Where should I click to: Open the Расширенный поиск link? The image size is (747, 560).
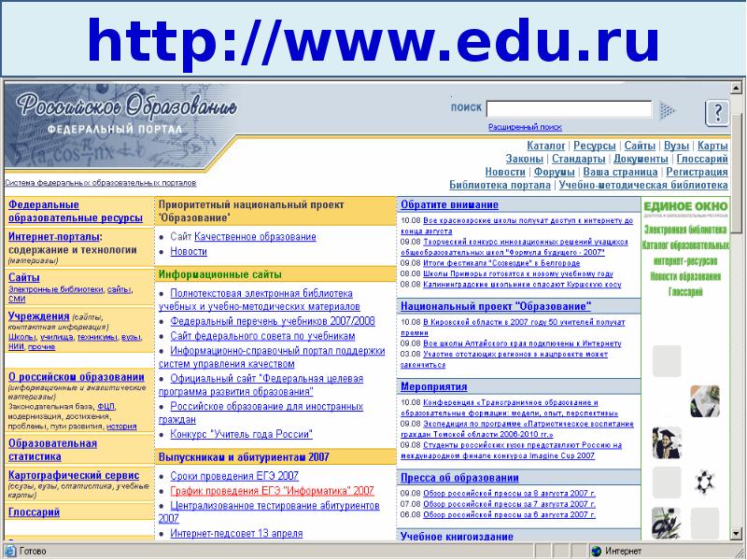tap(525, 127)
